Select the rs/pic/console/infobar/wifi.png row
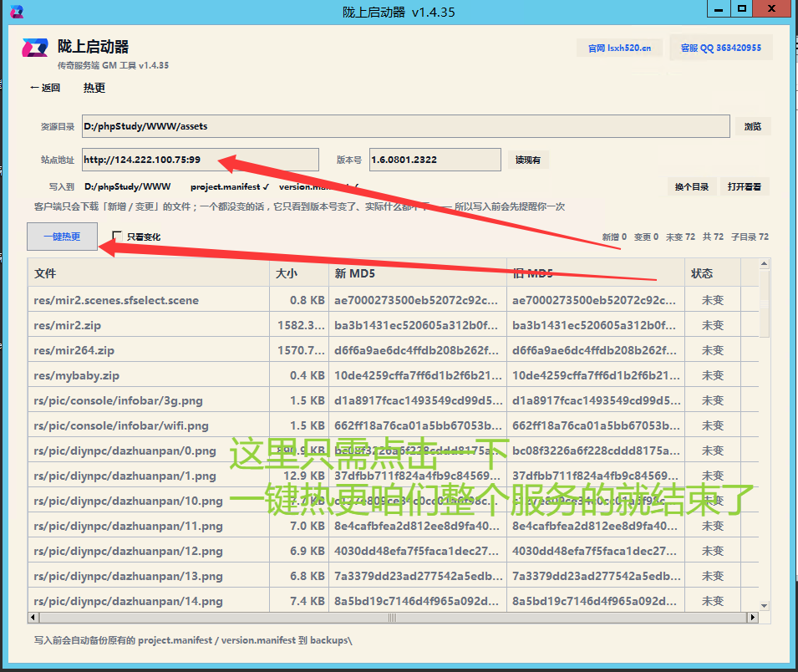Viewport: 798px width, 672px height. click(x=393, y=425)
